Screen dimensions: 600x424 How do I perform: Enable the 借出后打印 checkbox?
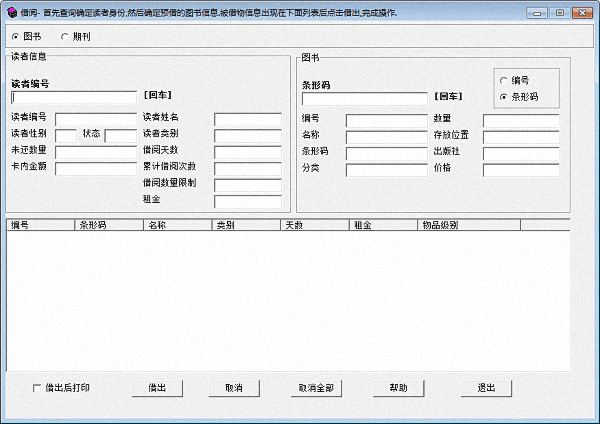(38, 387)
